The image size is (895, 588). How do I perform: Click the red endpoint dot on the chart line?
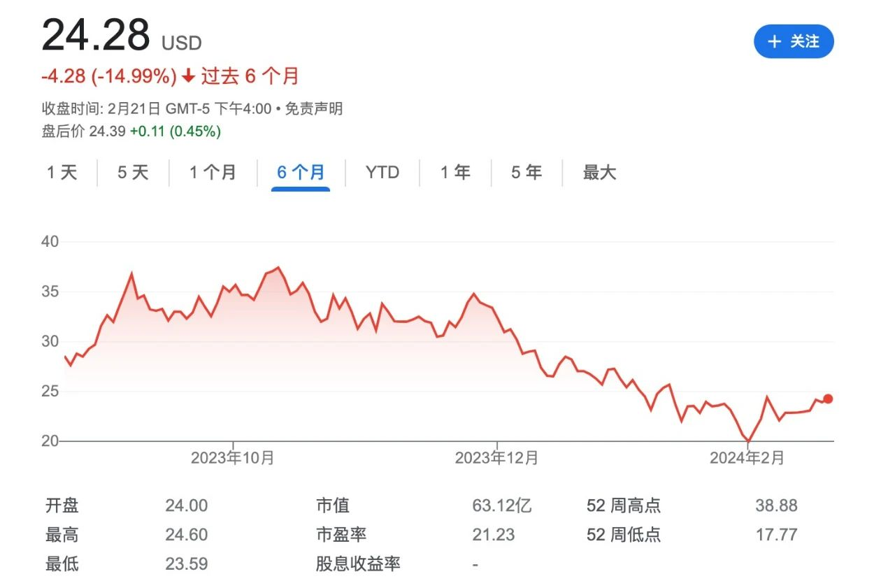pos(828,399)
